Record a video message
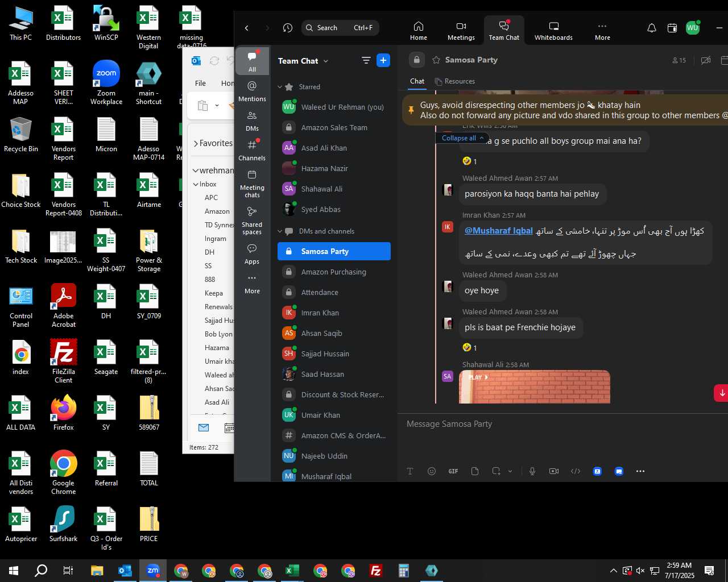Image resolution: width=728 pixels, height=582 pixels. pos(554,471)
